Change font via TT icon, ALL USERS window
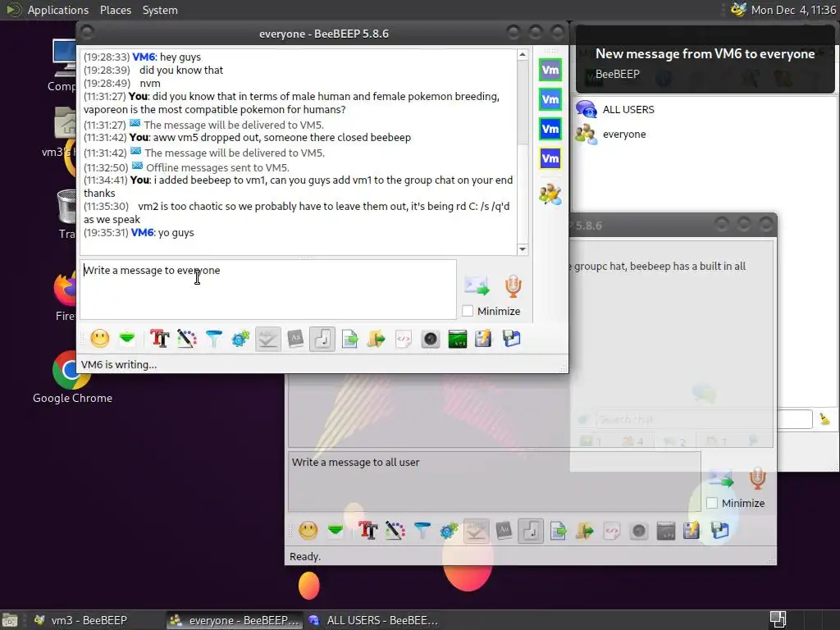The image size is (840, 630). coord(368,531)
